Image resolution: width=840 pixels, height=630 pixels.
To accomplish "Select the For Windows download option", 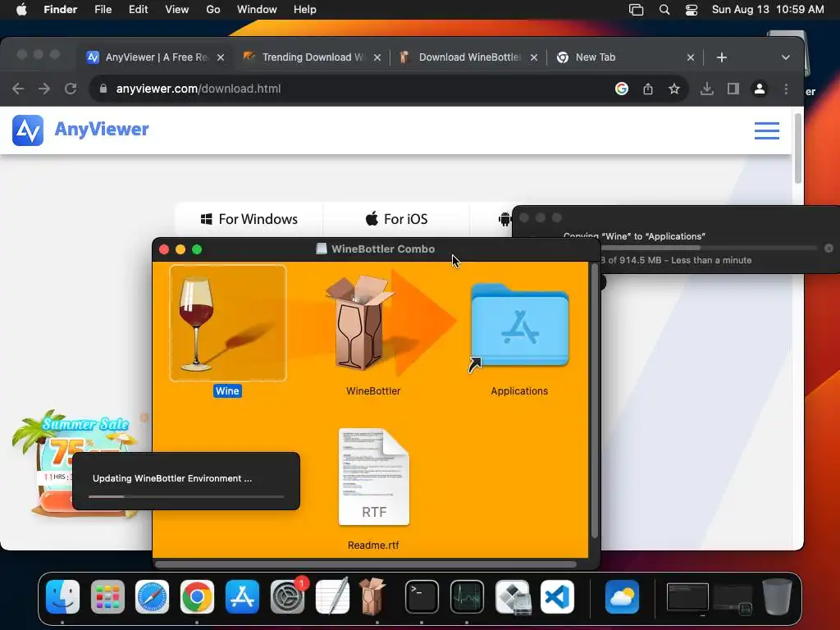I will coord(249,219).
